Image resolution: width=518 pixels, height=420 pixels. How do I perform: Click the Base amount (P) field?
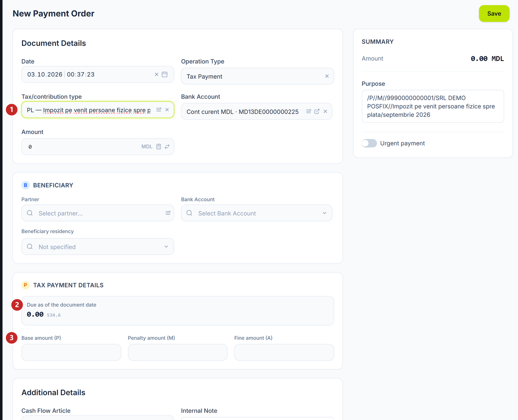pyautogui.click(x=71, y=352)
